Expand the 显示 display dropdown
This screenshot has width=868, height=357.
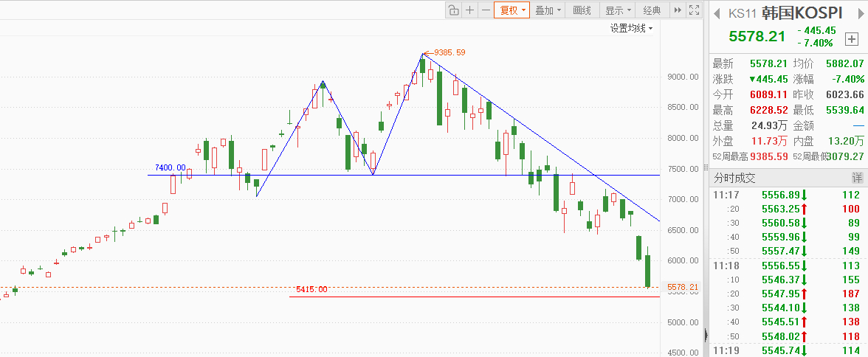click(x=618, y=10)
